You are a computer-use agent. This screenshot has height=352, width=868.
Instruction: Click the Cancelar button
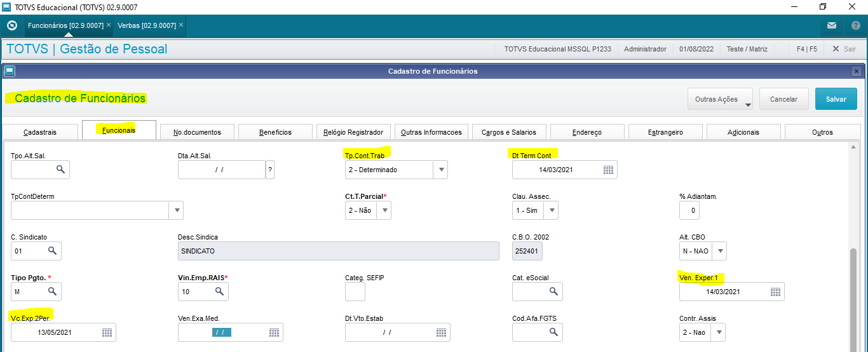point(783,99)
